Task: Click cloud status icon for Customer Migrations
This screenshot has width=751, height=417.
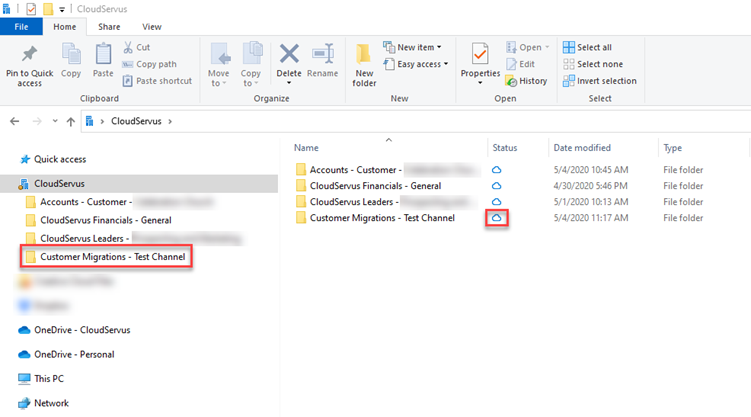Action: (497, 218)
